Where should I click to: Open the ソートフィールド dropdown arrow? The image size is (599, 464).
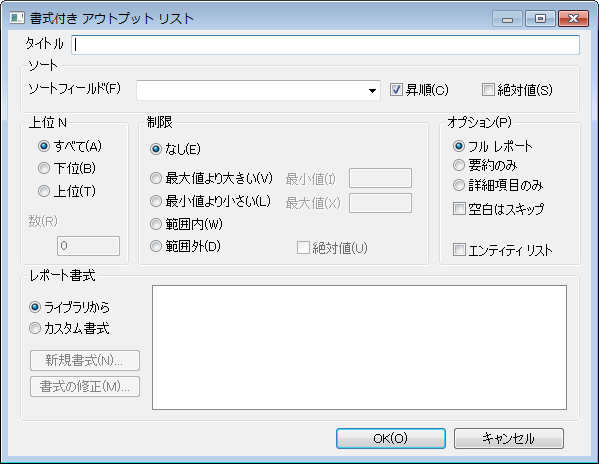[372, 91]
